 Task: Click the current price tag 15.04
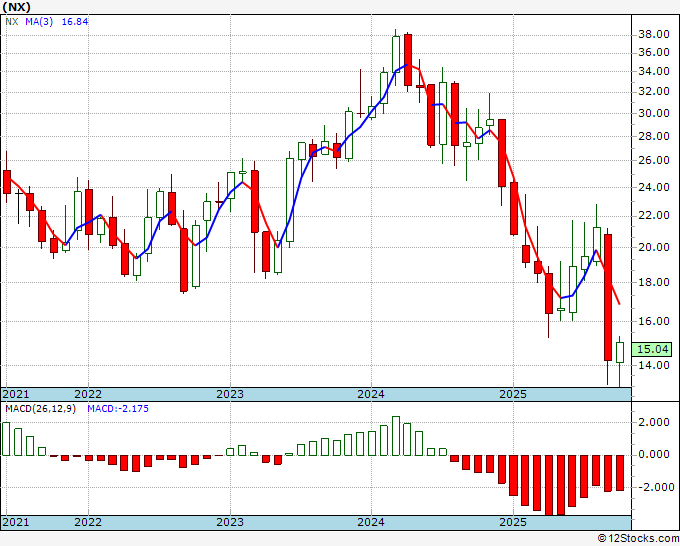point(652,350)
